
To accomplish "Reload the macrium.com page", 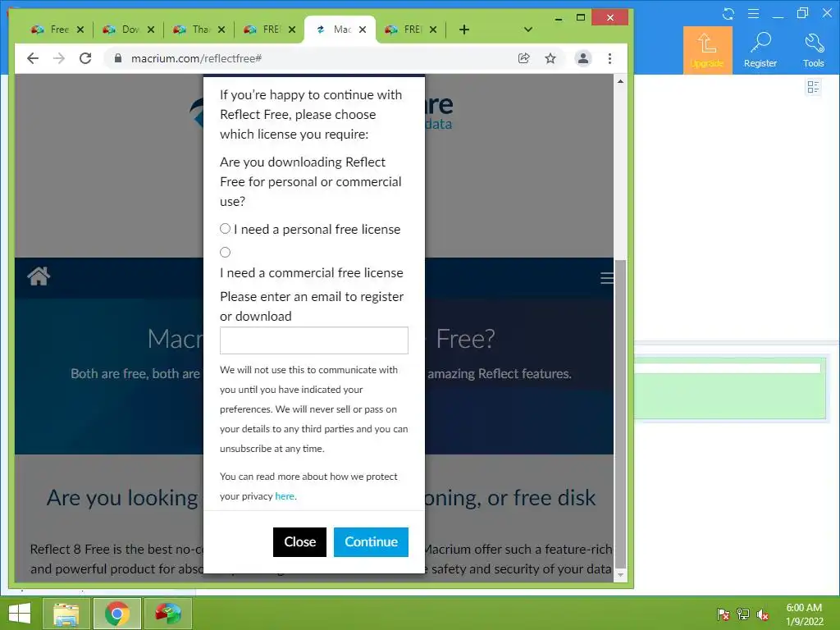I will coord(85,58).
